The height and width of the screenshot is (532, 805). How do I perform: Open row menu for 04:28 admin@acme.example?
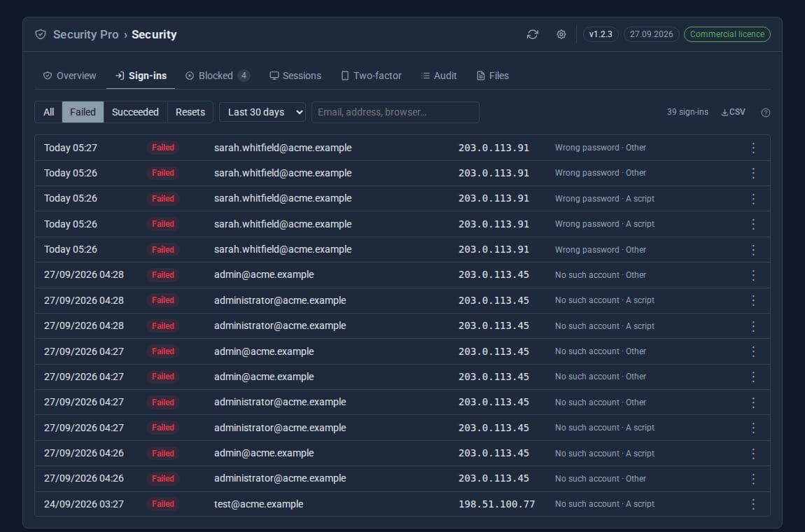click(753, 275)
